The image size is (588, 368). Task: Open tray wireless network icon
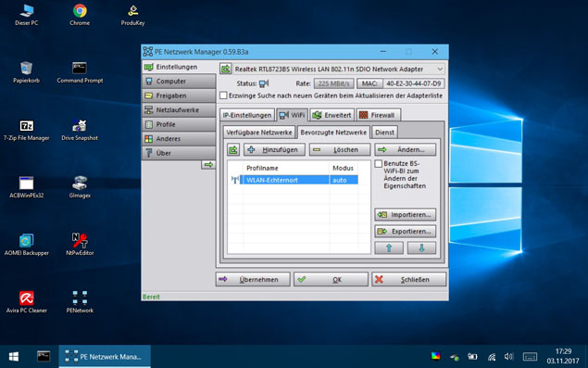point(492,356)
